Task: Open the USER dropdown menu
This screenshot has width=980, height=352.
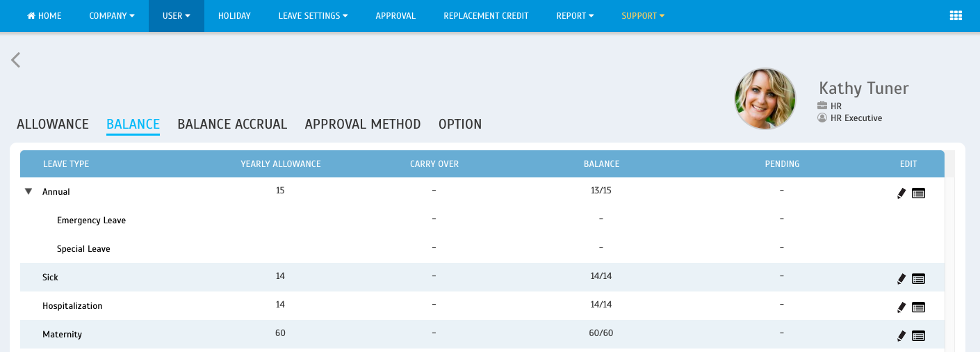Action: point(177,15)
